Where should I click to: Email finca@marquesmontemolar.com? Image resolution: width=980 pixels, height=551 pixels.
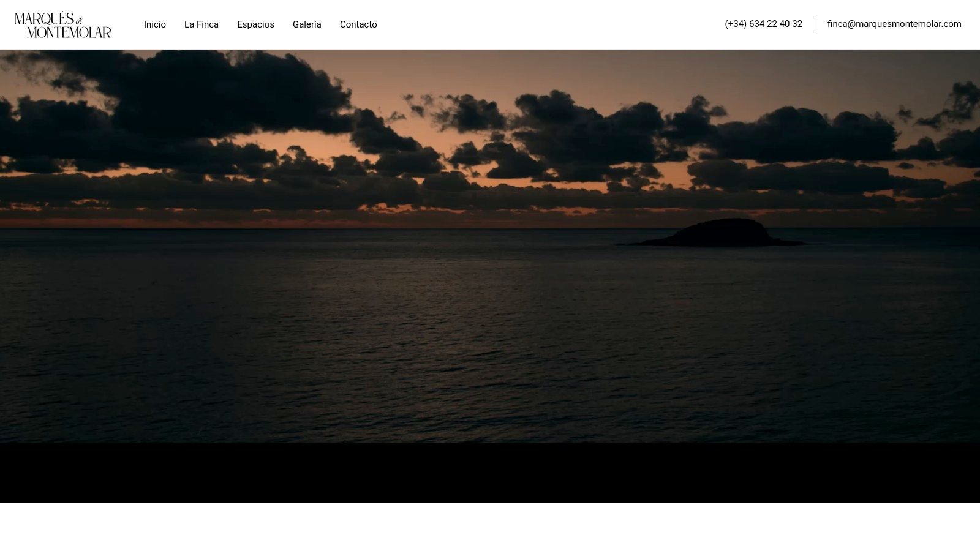coord(894,24)
